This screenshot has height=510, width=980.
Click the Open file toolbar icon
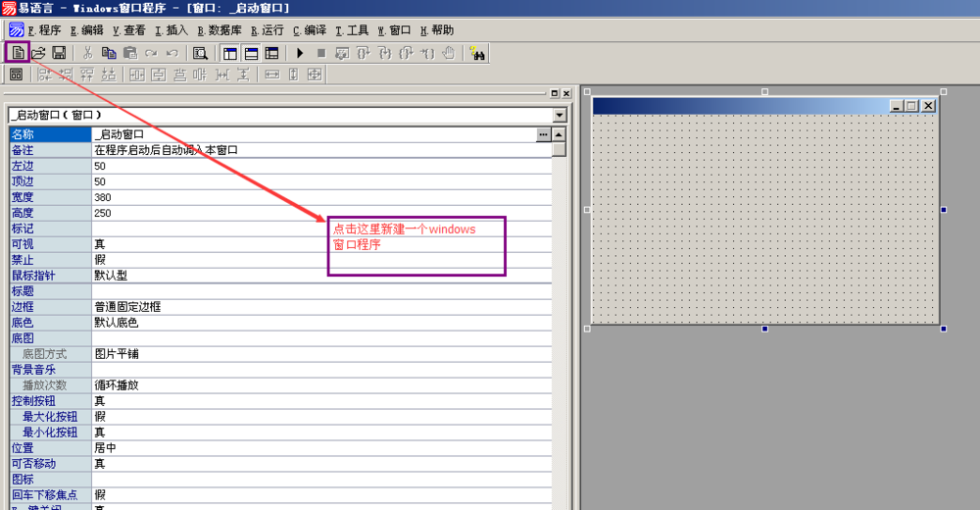[x=38, y=53]
